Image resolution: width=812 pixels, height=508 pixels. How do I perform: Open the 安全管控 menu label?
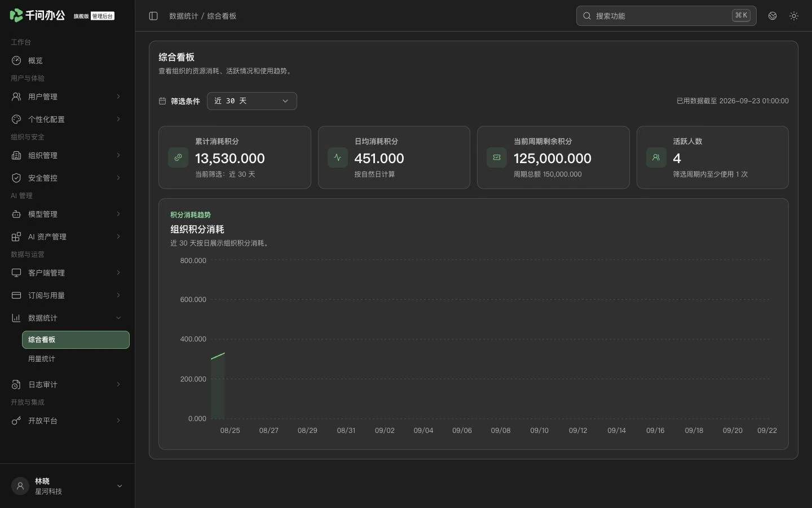43,178
